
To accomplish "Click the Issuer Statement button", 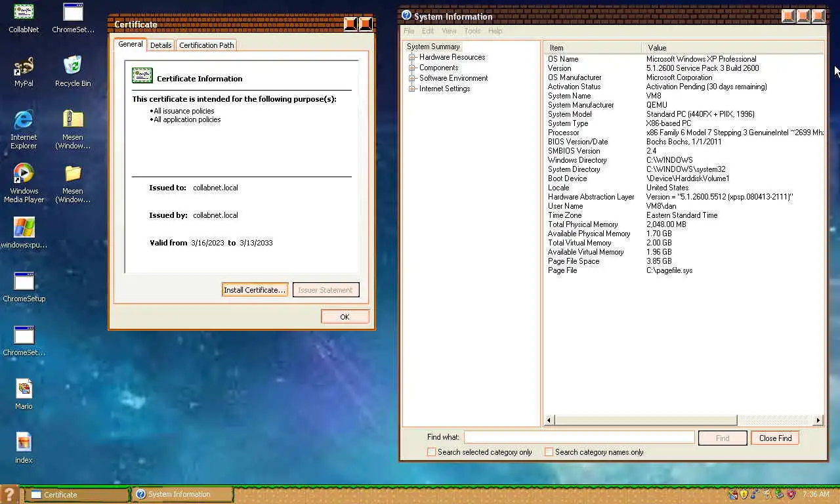I will click(326, 290).
